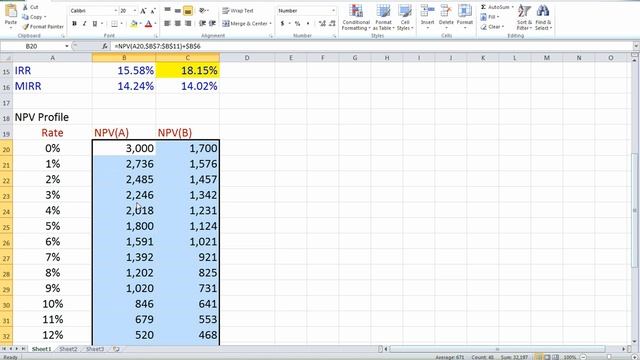Screen dimensions: 640x360
Task: Apply the yellow fill color
Action: [133, 24]
